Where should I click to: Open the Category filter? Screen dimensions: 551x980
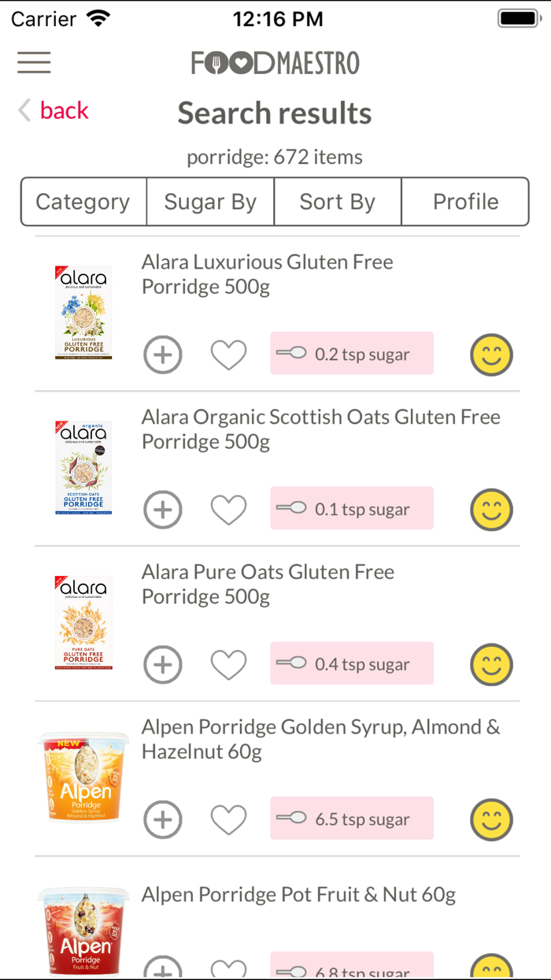(83, 202)
